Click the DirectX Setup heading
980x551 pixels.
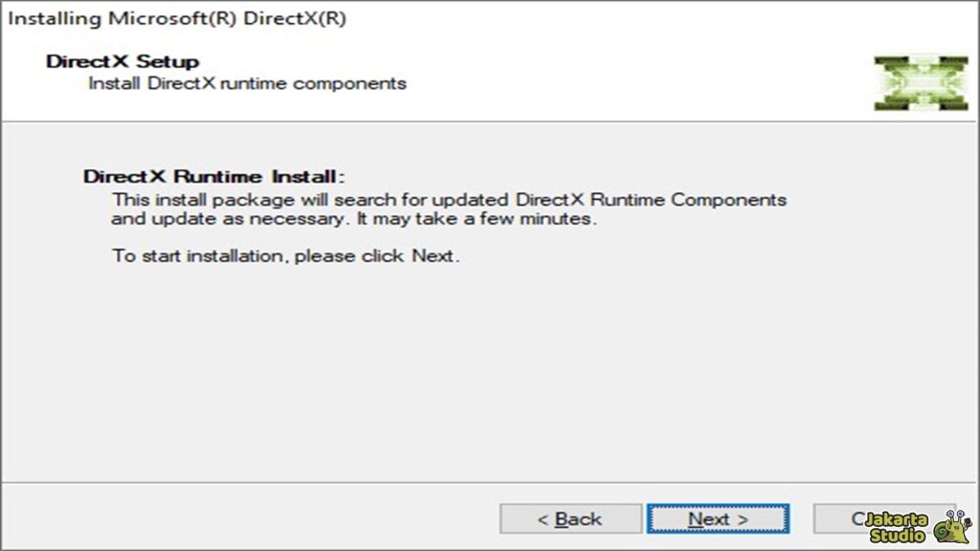click(x=122, y=60)
